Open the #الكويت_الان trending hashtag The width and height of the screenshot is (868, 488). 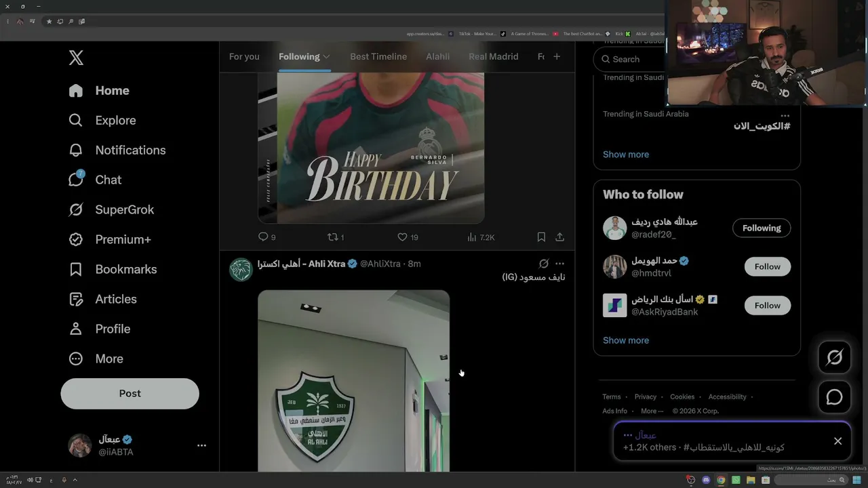point(762,126)
